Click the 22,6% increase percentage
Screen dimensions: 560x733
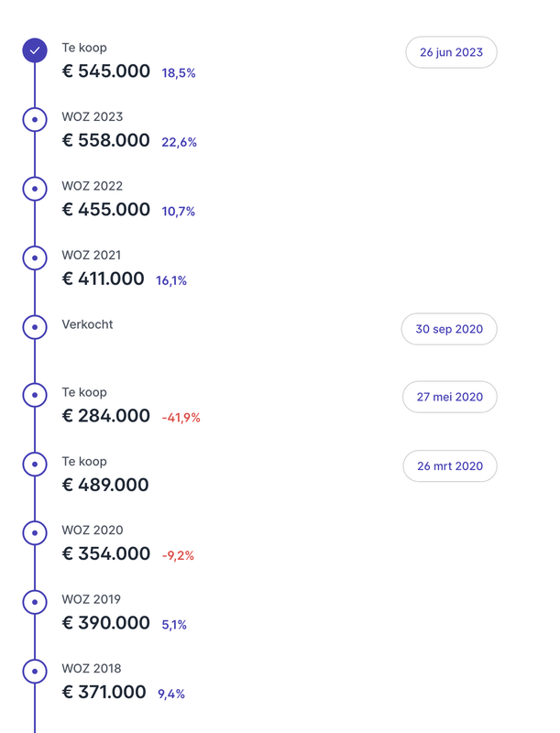point(179,142)
